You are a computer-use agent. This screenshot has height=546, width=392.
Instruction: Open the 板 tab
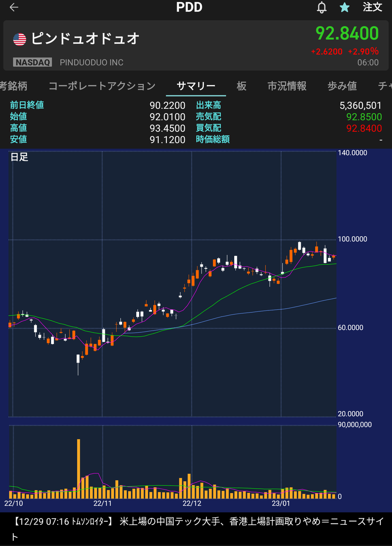pyautogui.click(x=241, y=86)
